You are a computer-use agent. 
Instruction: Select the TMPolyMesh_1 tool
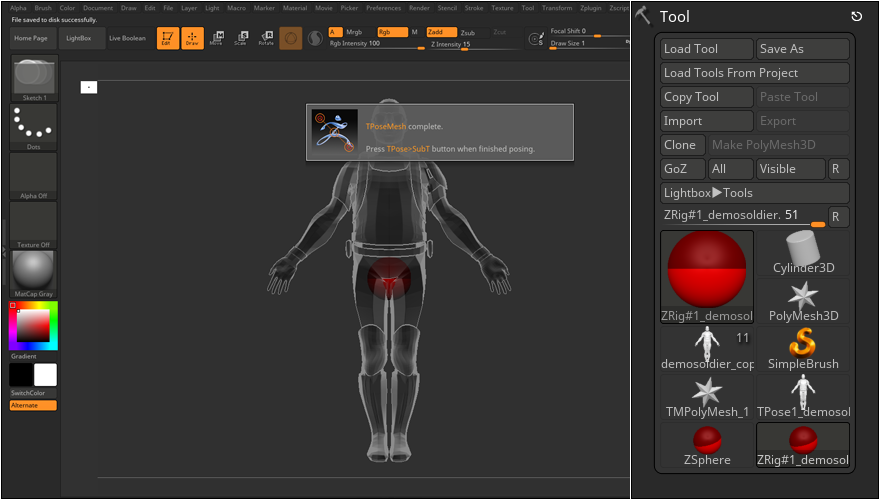pos(707,397)
